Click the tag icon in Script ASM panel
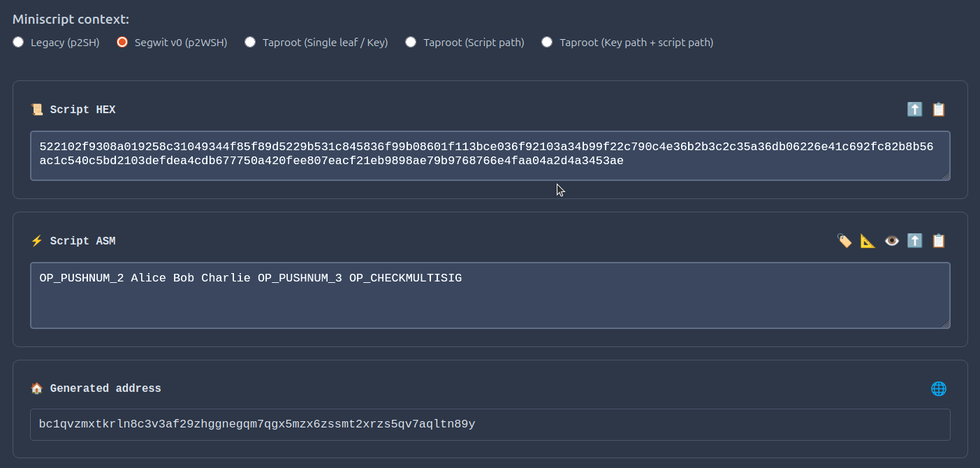980x468 pixels. [x=844, y=241]
